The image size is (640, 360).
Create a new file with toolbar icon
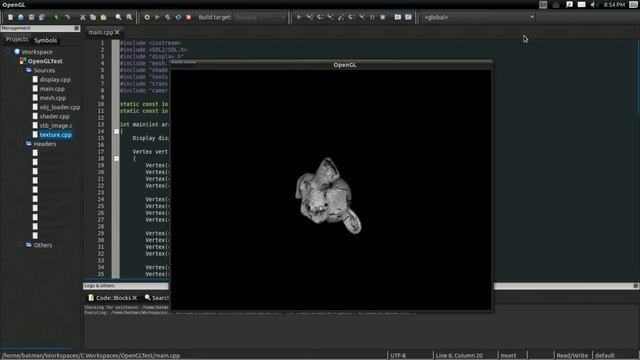(11, 17)
